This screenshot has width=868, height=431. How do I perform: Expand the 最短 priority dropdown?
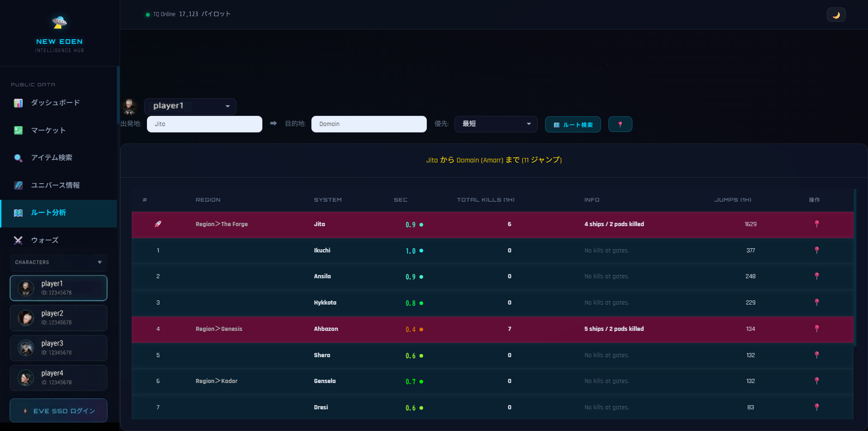pos(496,124)
